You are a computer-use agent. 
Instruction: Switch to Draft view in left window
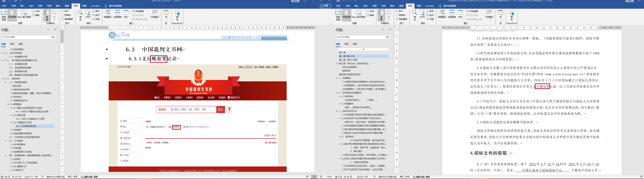[x=36, y=15]
